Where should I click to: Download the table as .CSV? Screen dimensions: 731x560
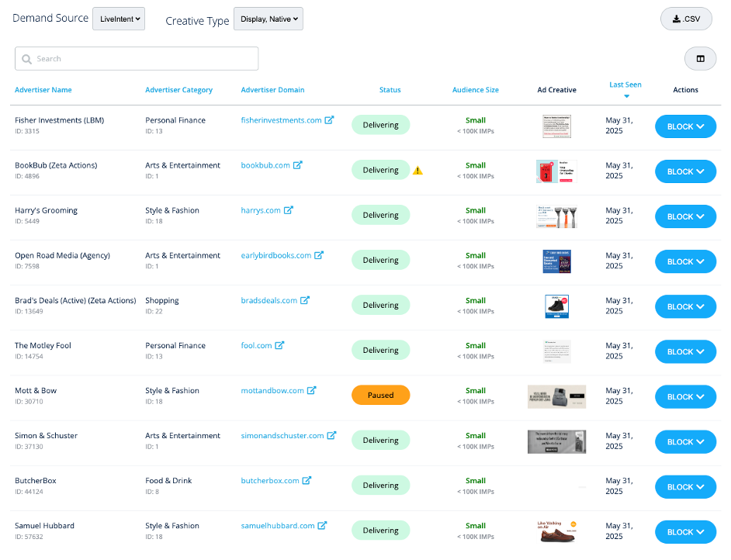click(x=686, y=19)
